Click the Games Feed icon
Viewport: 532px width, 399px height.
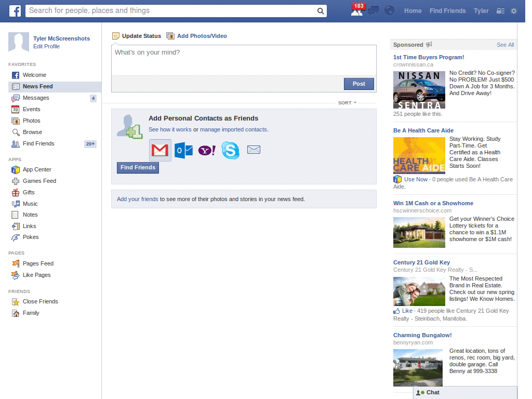point(16,181)
